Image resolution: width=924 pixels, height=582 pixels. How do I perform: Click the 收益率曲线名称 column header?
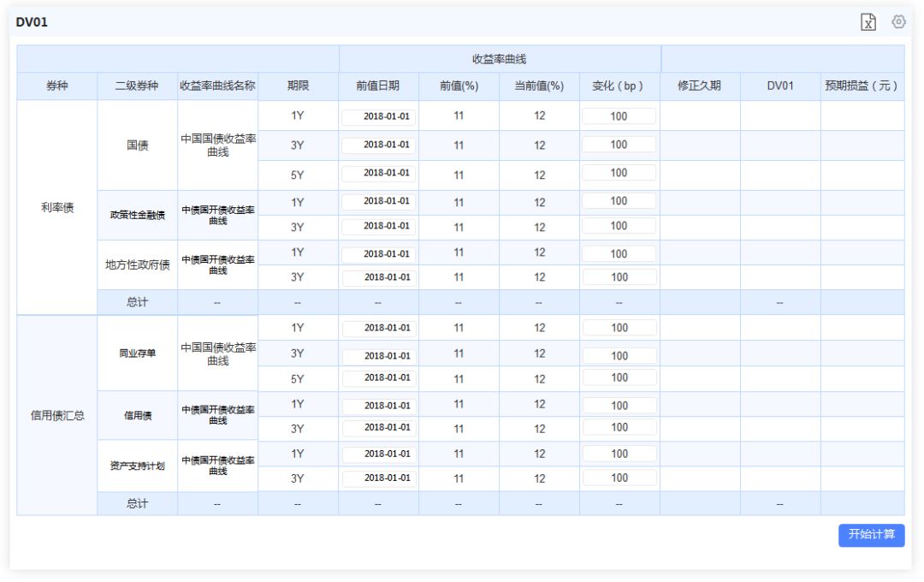point(217,86)
